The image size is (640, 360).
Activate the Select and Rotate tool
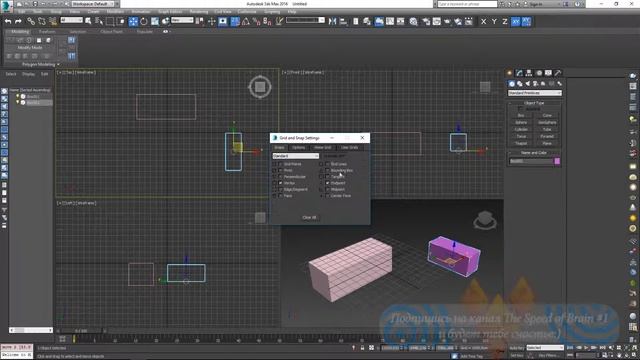click(144, 21)
